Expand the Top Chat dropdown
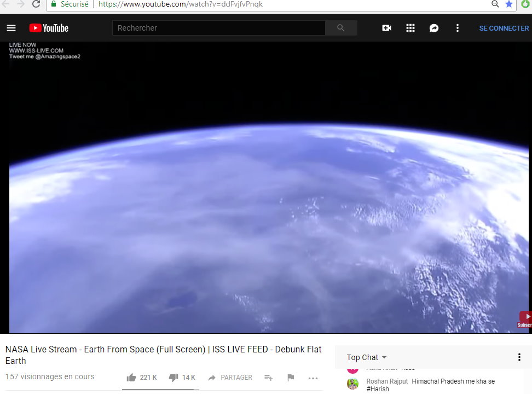 (x=367, y=357)
